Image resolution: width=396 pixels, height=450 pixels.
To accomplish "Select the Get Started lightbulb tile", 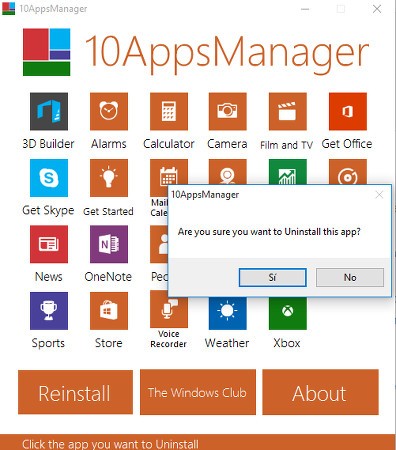I will (x=109, y=178).
